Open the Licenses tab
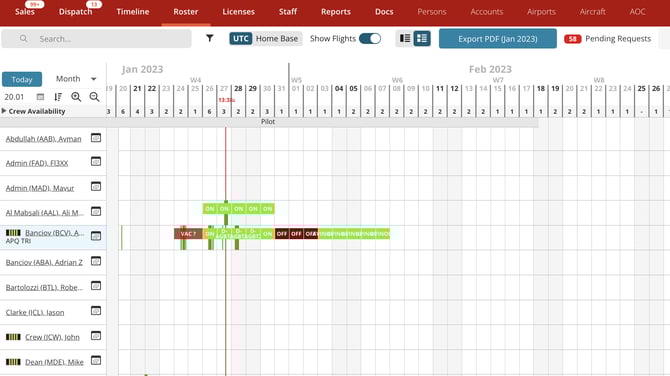This screenshot has width=670, height=376. click(x=238, y=12)
